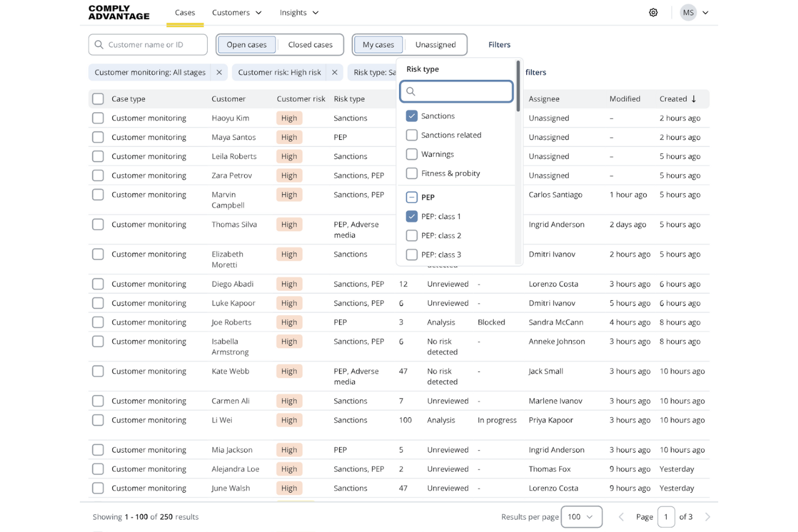Open the Insights menu dropdown
This screenshot has width=798, height=532.
pos(299,12)
